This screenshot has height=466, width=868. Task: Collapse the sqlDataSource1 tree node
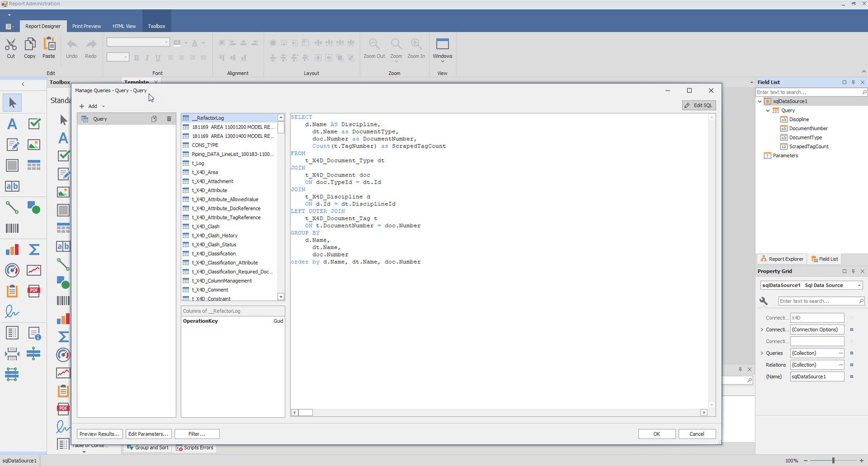click(x=759, y=101)
